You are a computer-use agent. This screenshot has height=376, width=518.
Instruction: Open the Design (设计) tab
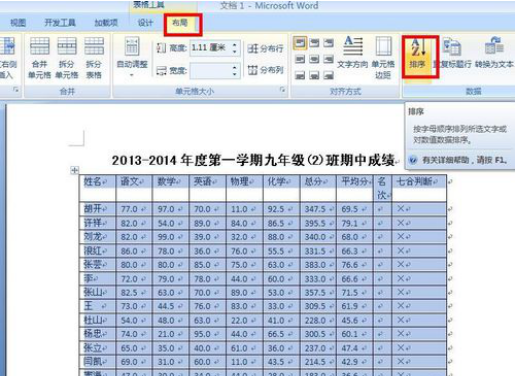click(x=145, y=23)
